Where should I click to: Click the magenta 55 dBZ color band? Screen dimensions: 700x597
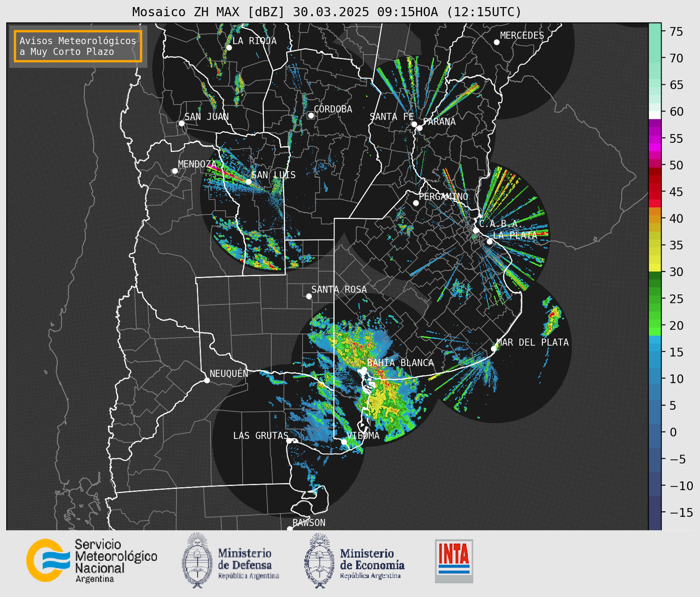click(655, 139)
